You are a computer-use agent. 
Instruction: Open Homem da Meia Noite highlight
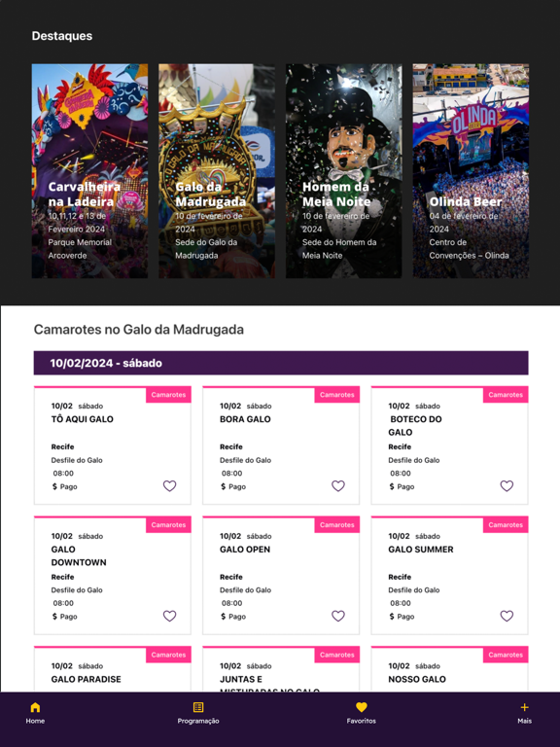pyautogui.click(x=344, y=171)
